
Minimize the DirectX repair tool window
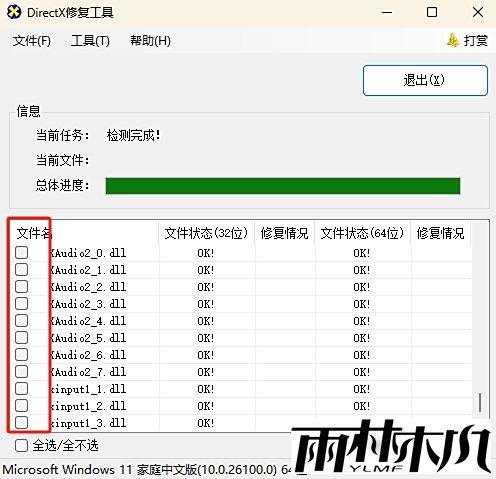coord(387,13)
